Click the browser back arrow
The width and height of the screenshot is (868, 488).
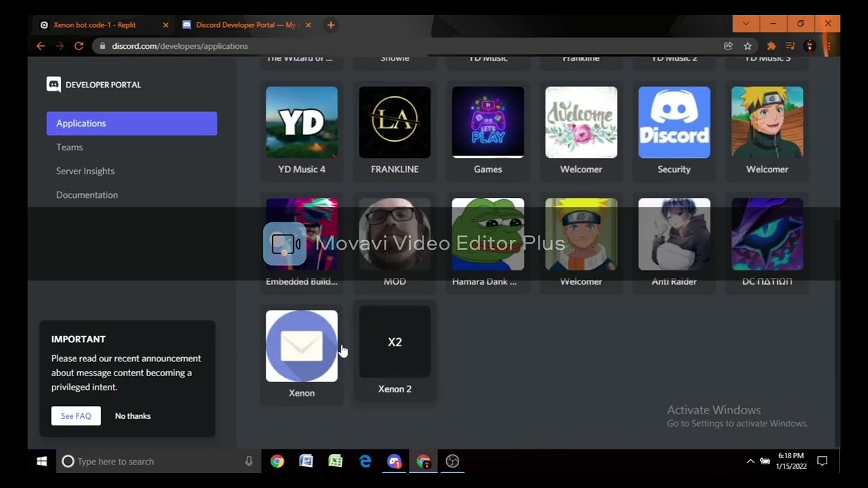(41, 46)
